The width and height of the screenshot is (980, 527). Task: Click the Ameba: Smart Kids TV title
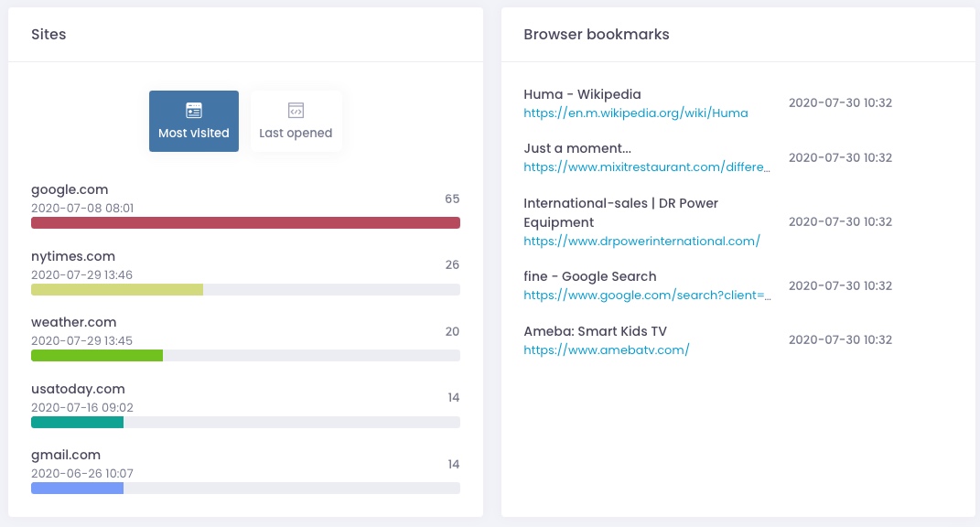[595, 331]
